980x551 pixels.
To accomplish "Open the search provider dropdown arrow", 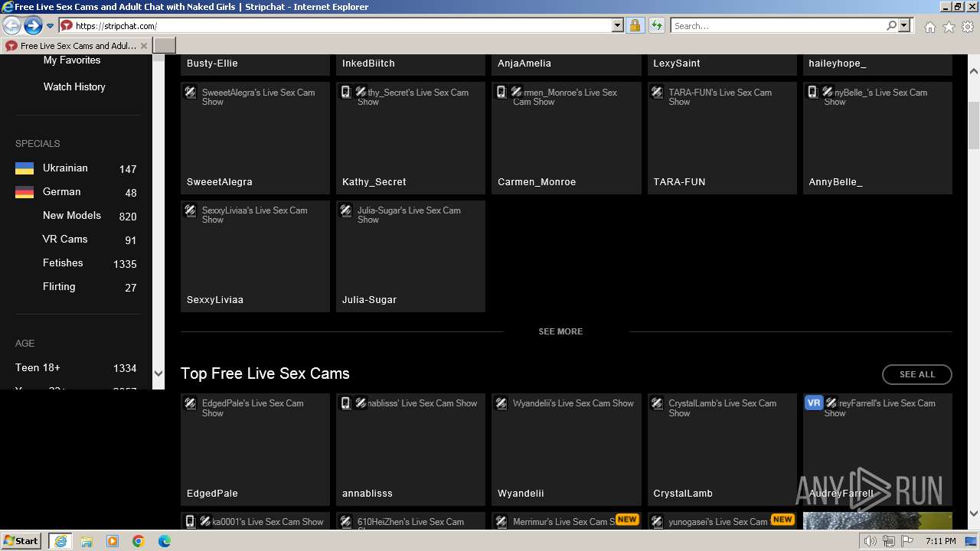I will coord(904,25).
